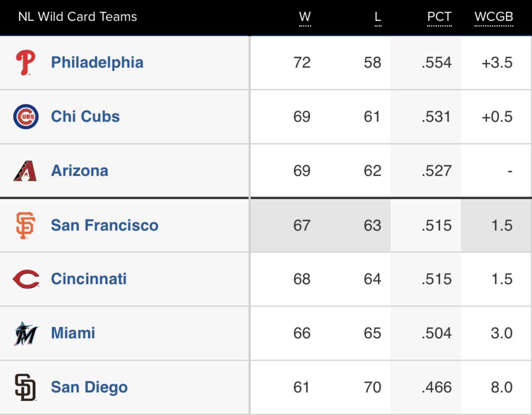Open the San Diego team link
The height and width of the screenshot is (415, 532).
(89, 387)
